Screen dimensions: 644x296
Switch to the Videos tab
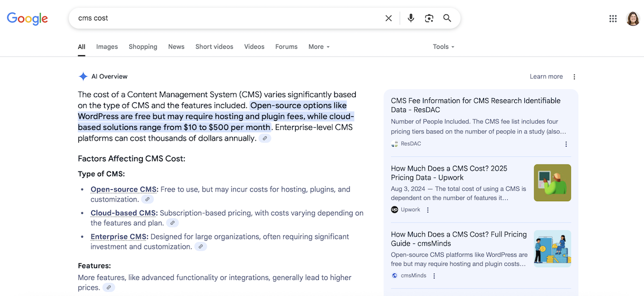pos(254,47)
